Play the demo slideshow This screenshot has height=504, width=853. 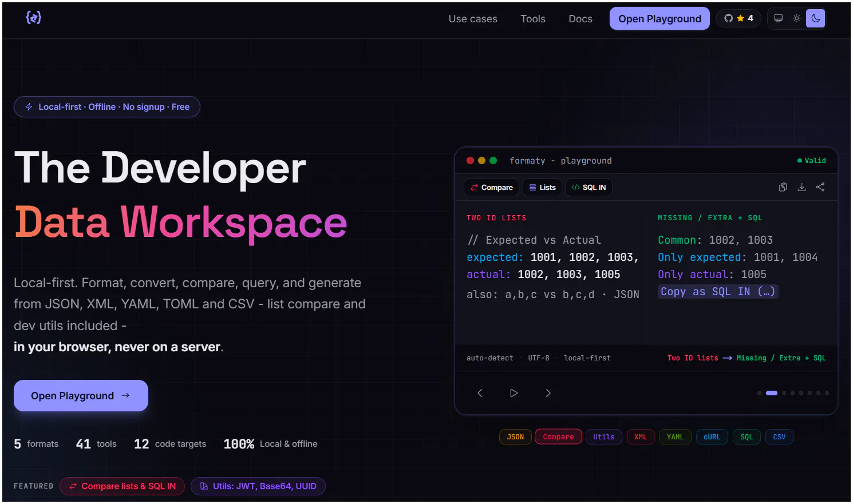click(514, 393)
